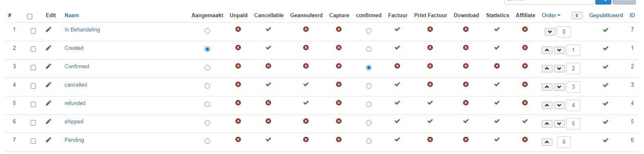The width and height of the screenshot is (644, 154).
Task: Click order number field for refunded row
Action: point(573,105)
